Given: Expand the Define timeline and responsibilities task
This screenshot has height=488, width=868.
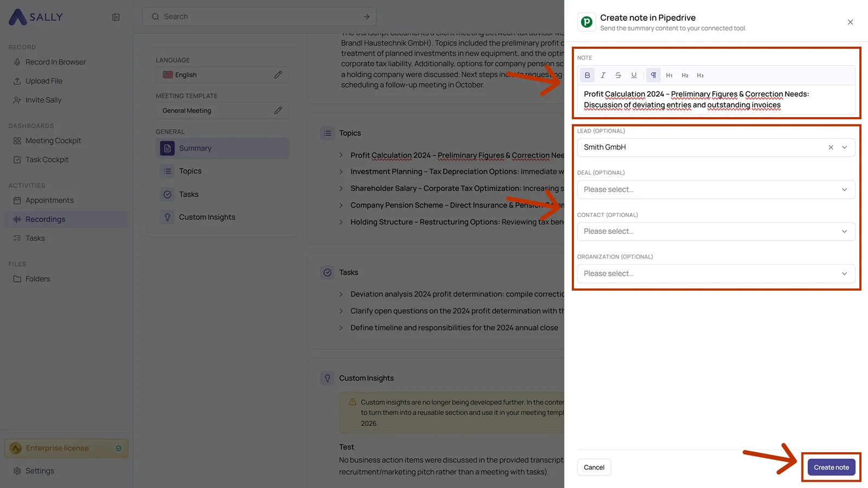Looking at the screenshot, I should coord(341,328).
